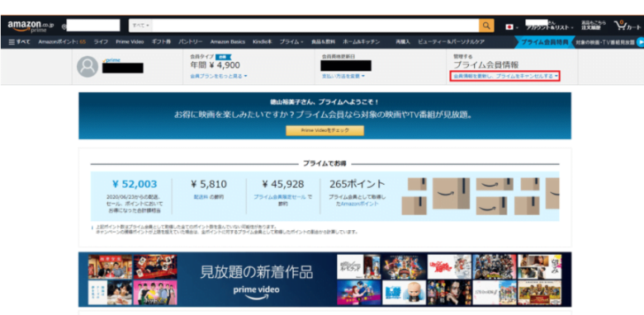Click the blue play arrow at the nav bar's right end
644x315 pixels.
click(640, 42)
